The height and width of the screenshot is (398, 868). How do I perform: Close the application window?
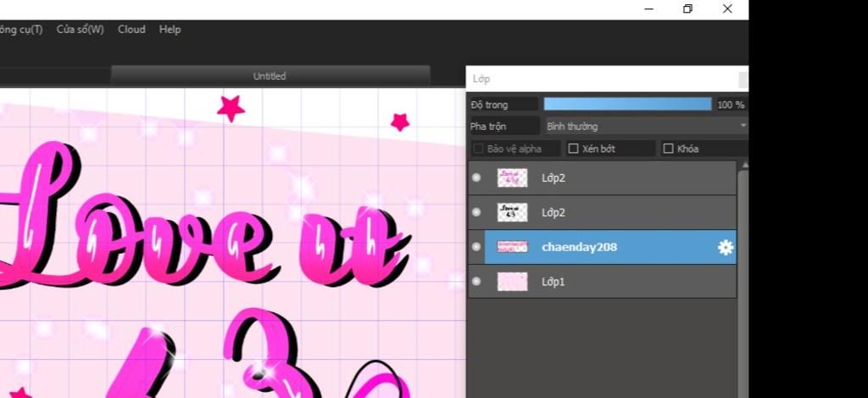tap(727, 8)
